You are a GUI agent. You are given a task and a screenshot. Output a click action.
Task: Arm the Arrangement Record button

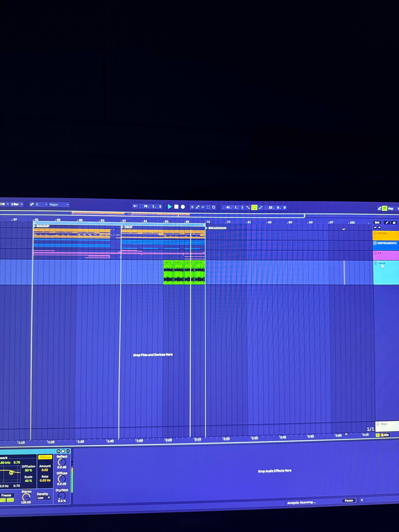pos(183,207)
